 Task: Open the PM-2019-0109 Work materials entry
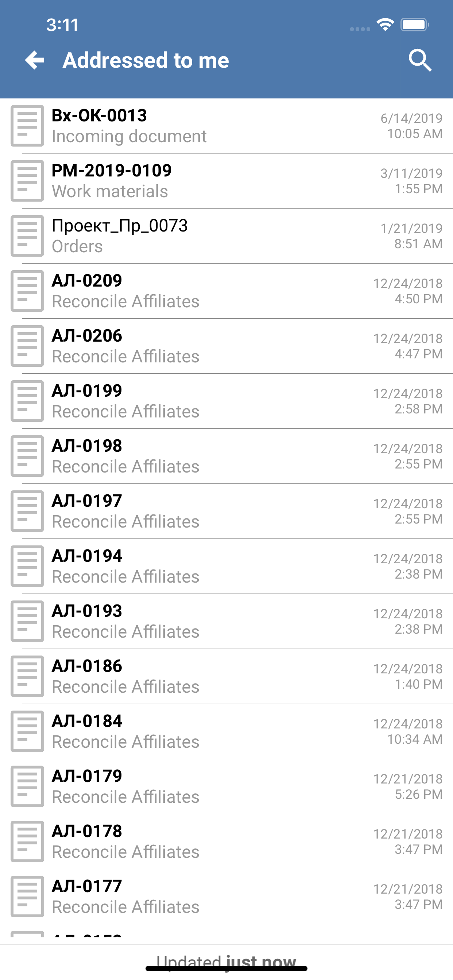[226, 181]
